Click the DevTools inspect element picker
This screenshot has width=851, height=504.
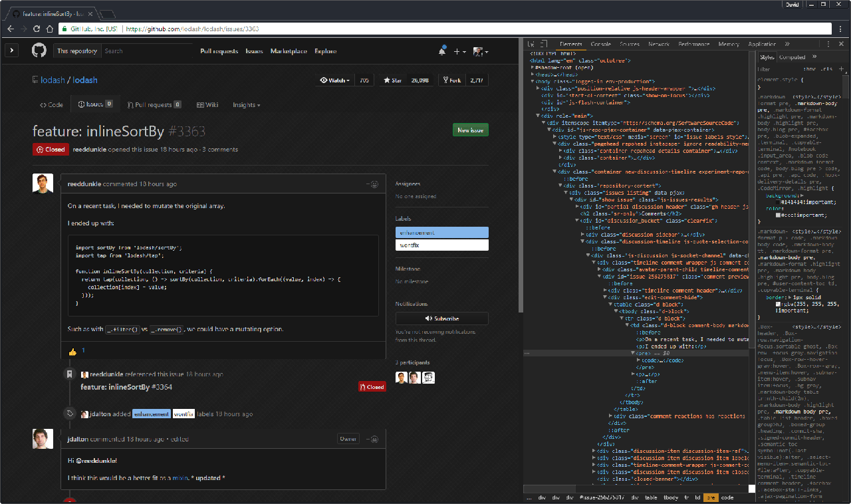coord(531,45)
